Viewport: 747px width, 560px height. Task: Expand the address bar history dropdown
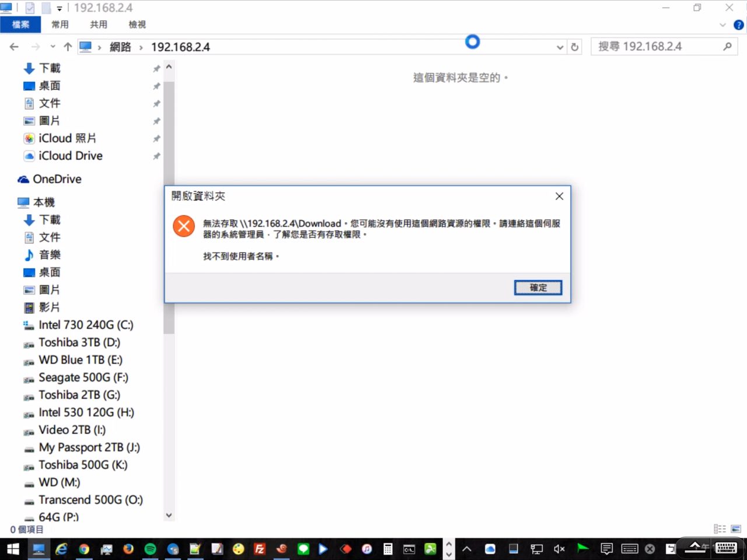pos(560,47)
